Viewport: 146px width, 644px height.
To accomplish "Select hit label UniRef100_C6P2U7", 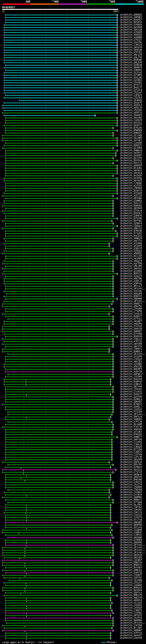I will click(x=131, y=578).
